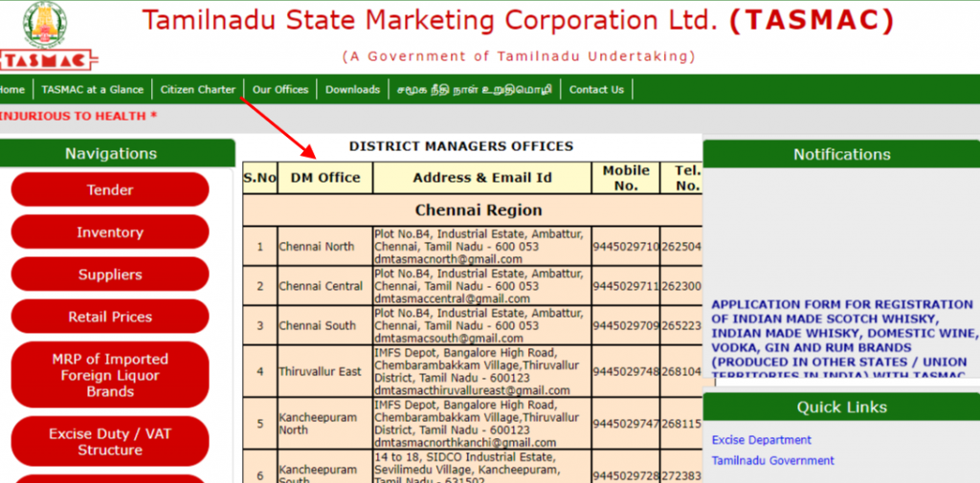Click the TASMAC logo emblem
The image size is (980, 483).
pyautogui.click(x=48, y=35)
